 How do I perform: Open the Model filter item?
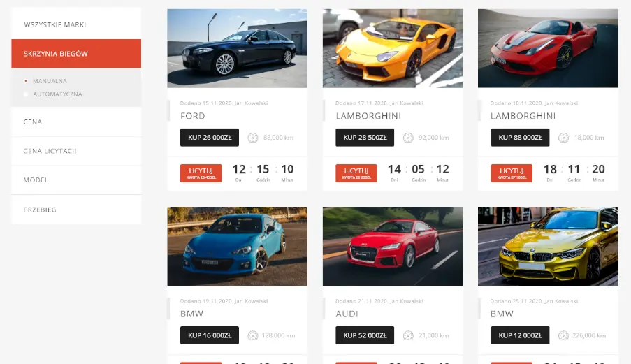[x=76, y=180]
